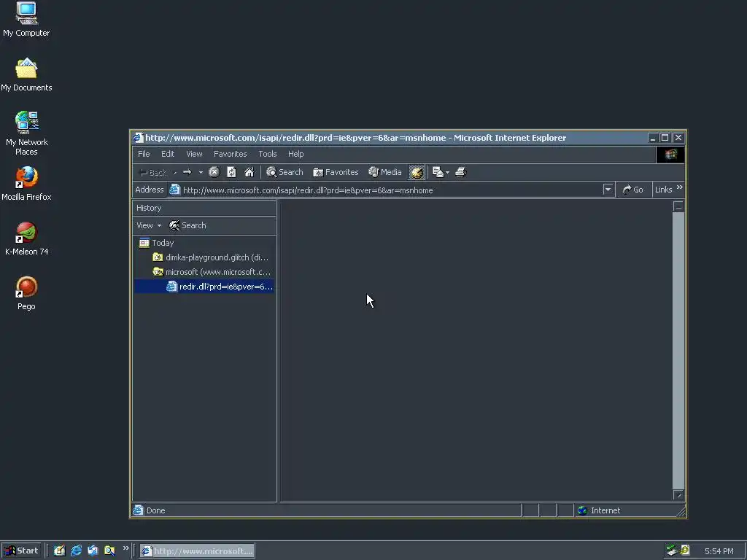Click the vertical scrollbar down arrow
747x560 pixels.
click(x=678, y=495)
